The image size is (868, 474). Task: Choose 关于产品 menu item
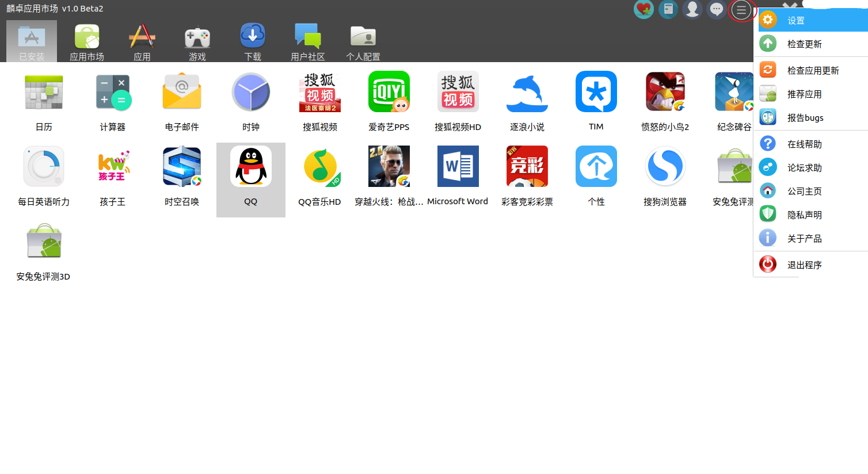(810, 238)
